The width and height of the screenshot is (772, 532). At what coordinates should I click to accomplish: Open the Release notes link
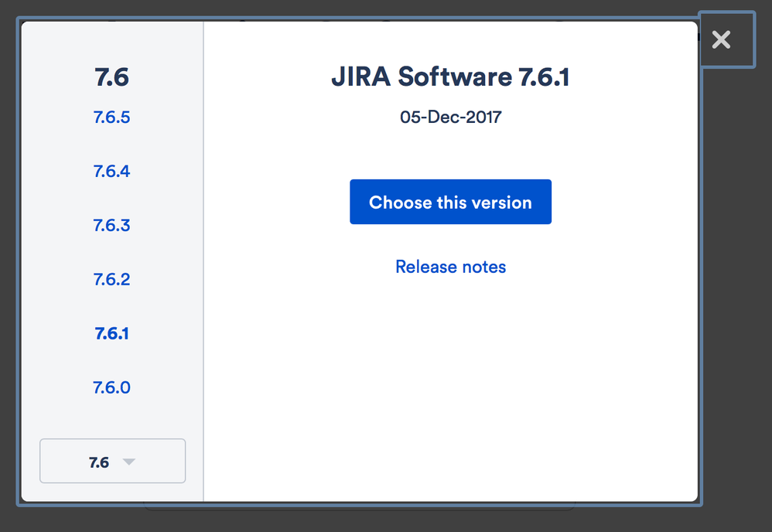pos(450,267)
